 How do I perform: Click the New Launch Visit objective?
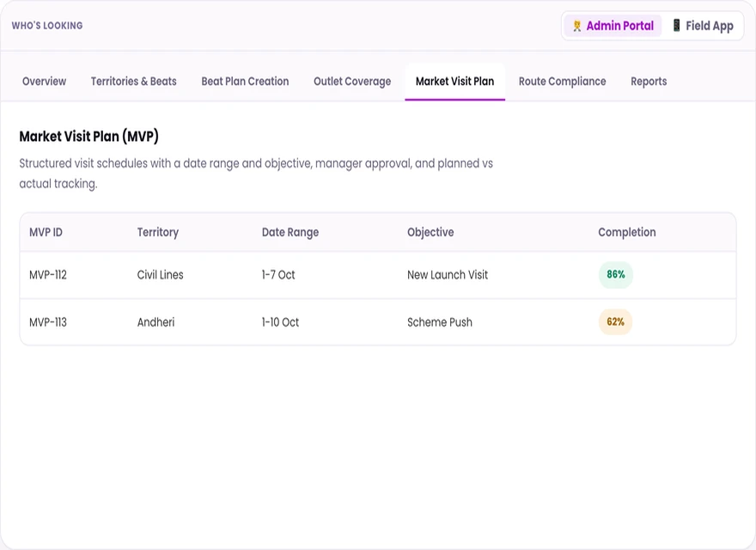[448, 275]
